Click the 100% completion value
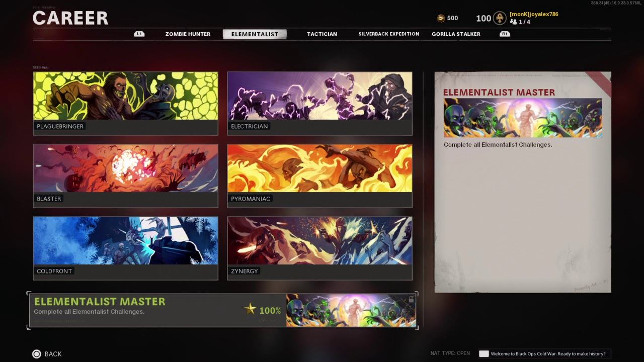 [270, 311]
